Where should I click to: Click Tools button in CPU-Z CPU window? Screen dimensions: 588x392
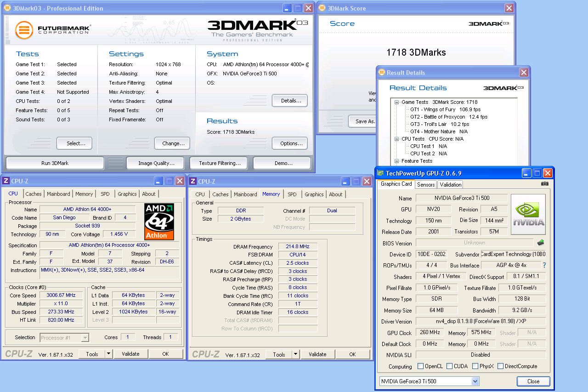tap(92, 354)
